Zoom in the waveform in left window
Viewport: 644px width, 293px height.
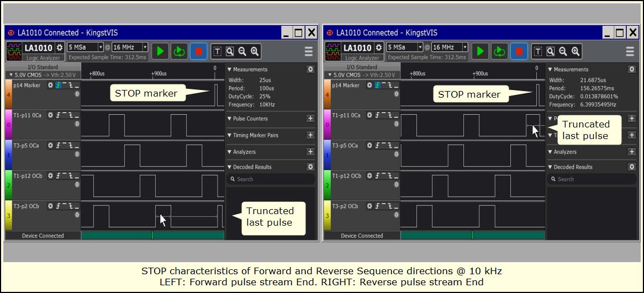coord(255,51)
